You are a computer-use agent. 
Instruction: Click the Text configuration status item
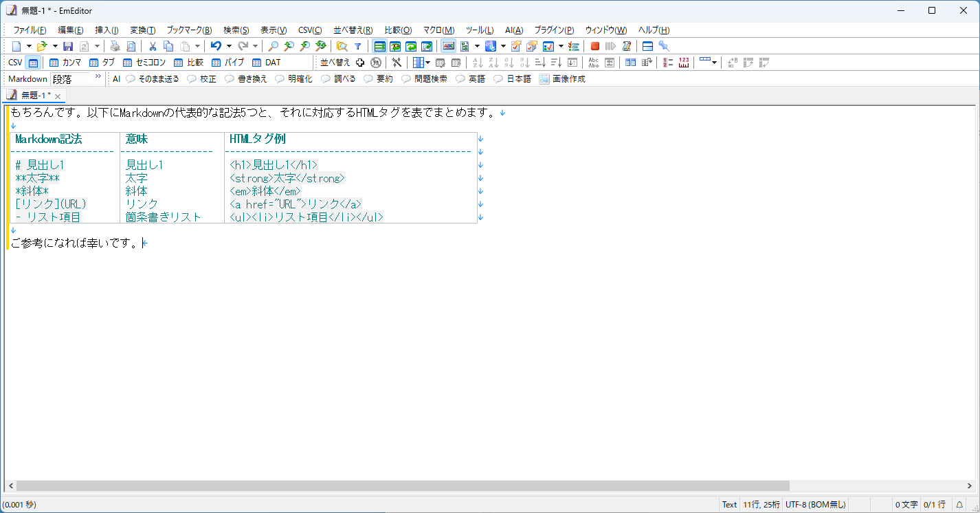tap(729, 505)
